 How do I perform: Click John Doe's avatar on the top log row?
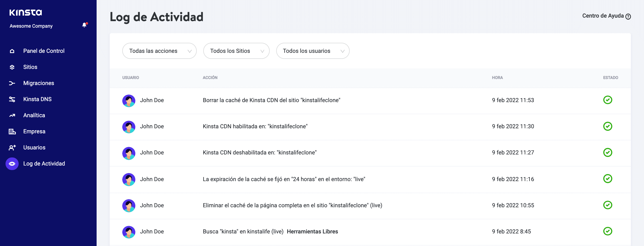[129, 100]
